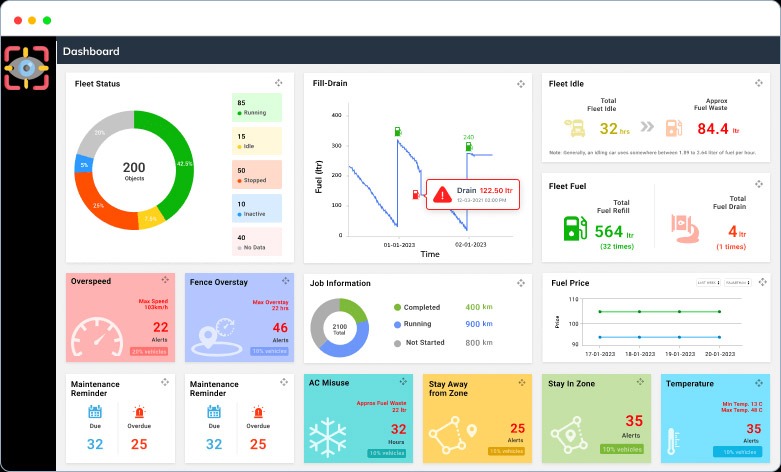This screenshot has width=781, height=472.
Task: Select the Dashboard header title
Action: point(91,51)
